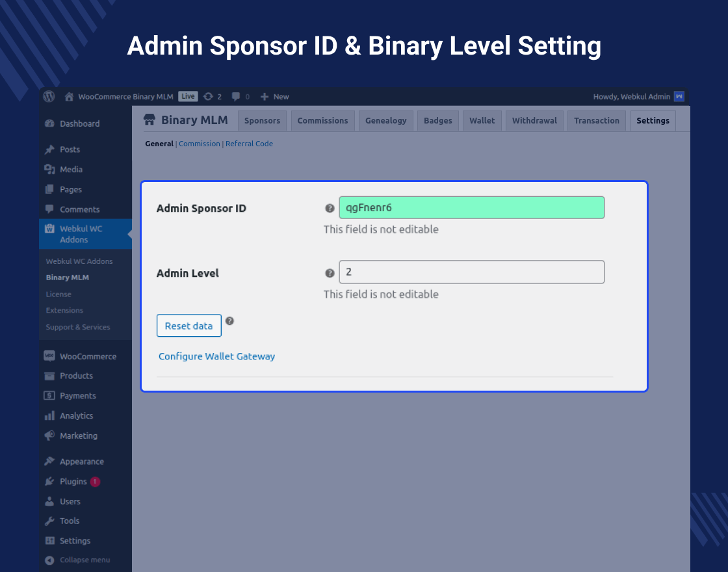The width and height of the screenshot is (728, 572).
Task: Click the Users person icon
Action: [x=49, y=501]
